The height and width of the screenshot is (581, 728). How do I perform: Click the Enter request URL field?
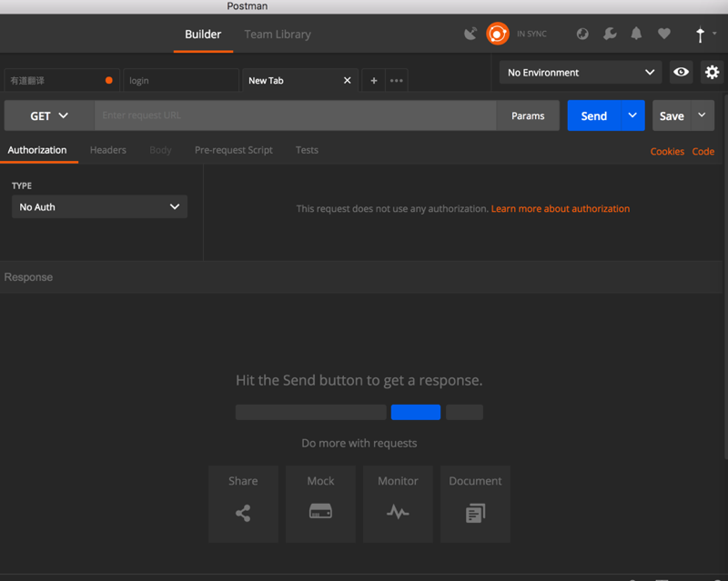click(295, 115)
